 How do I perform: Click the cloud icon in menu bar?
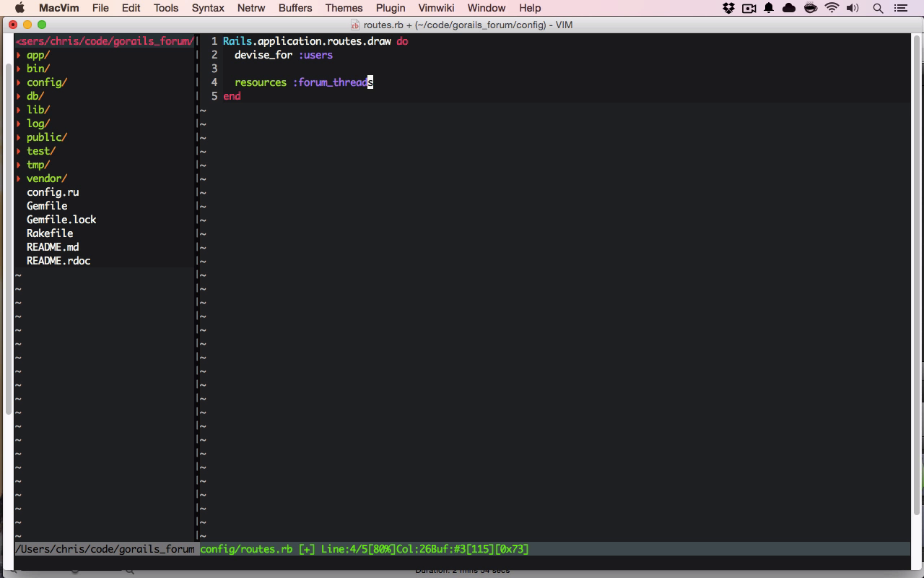click(x=789, y=8)
